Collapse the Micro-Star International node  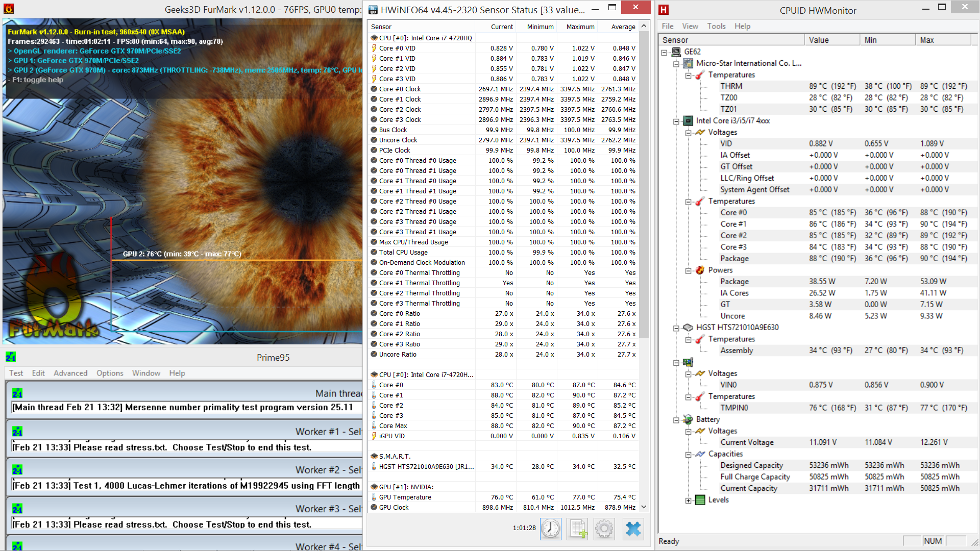pyautogui.click(x=676, y=64)
